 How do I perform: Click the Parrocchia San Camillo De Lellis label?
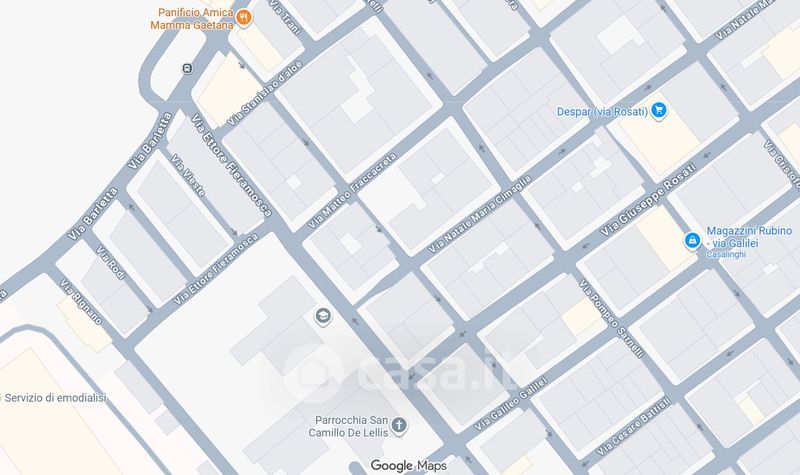(x=349, y=427)
